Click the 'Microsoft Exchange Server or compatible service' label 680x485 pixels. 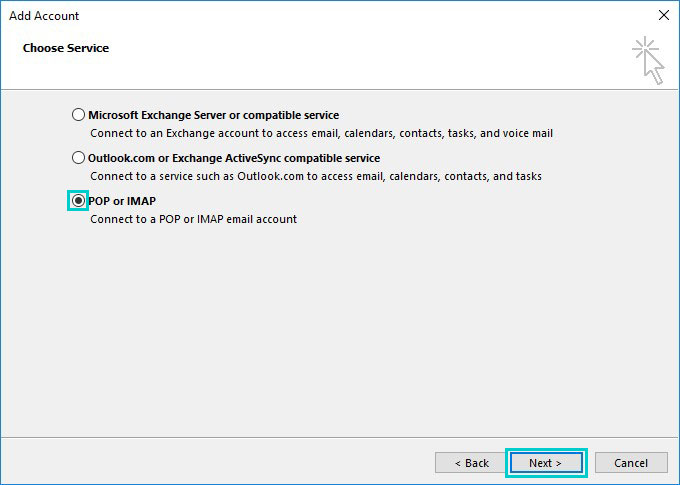214,115
